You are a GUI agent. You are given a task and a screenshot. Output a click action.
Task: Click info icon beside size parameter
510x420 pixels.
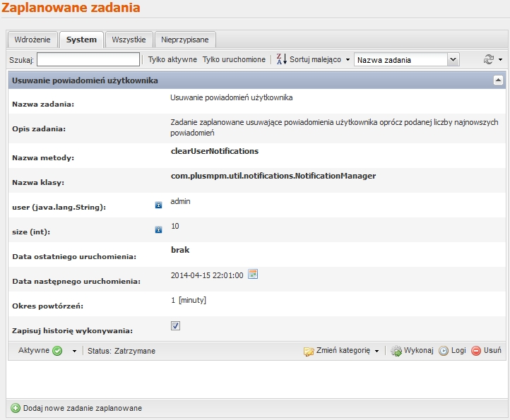click(159, 230)
